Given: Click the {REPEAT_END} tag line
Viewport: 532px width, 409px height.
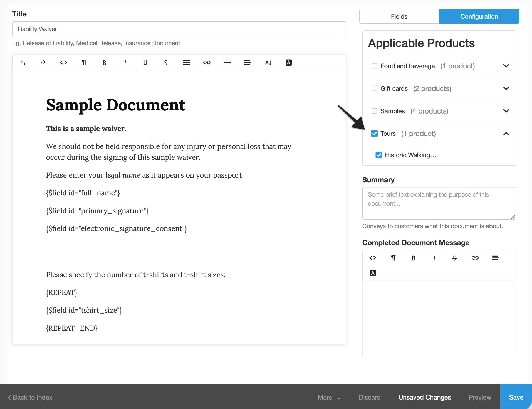Looking at the screenshot, I should coord(72,328).
